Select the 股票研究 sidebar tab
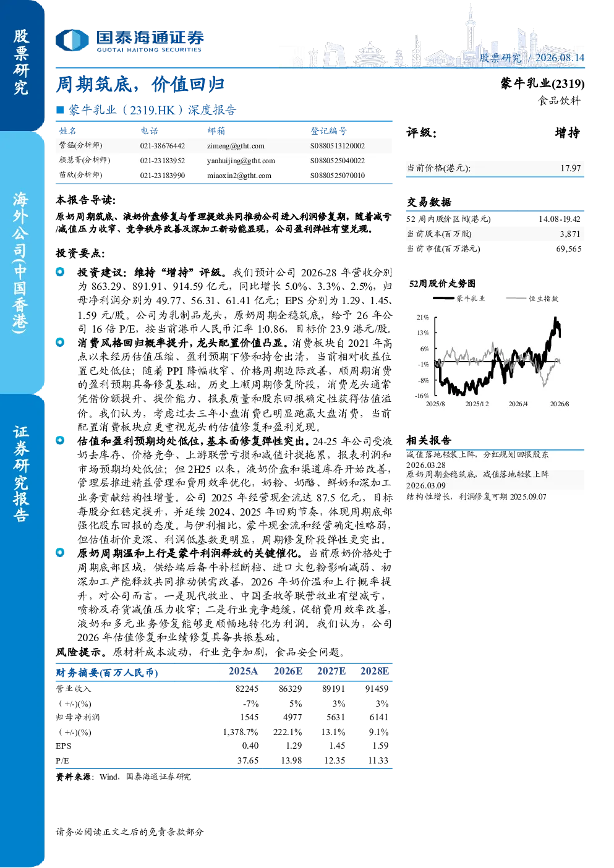 pos(22,62)
